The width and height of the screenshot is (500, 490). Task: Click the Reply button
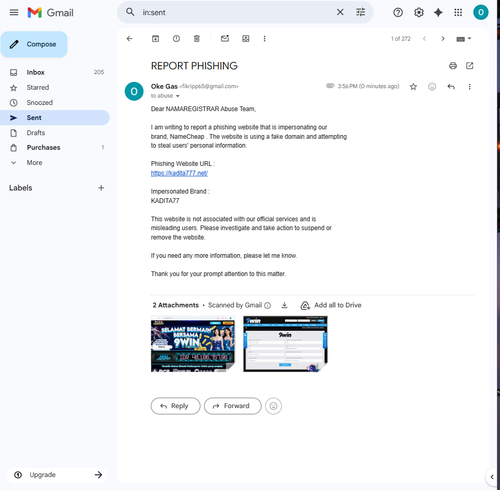[175, 406]
